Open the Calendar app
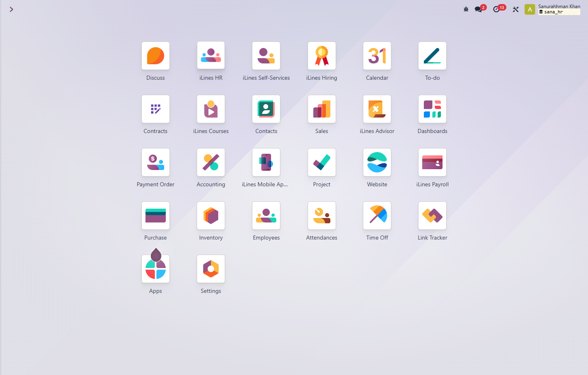Image resolution: width=588 pixels, height=375 pixels. pos(377,56)
